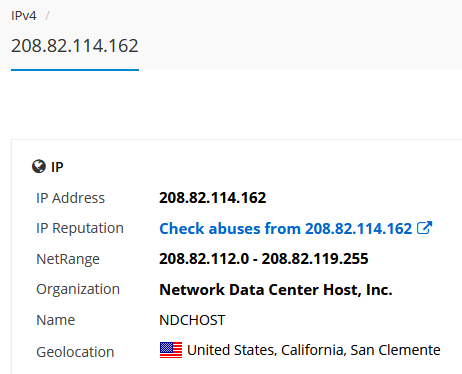Click the breadcrumb slash separator after IPv4

47,16
